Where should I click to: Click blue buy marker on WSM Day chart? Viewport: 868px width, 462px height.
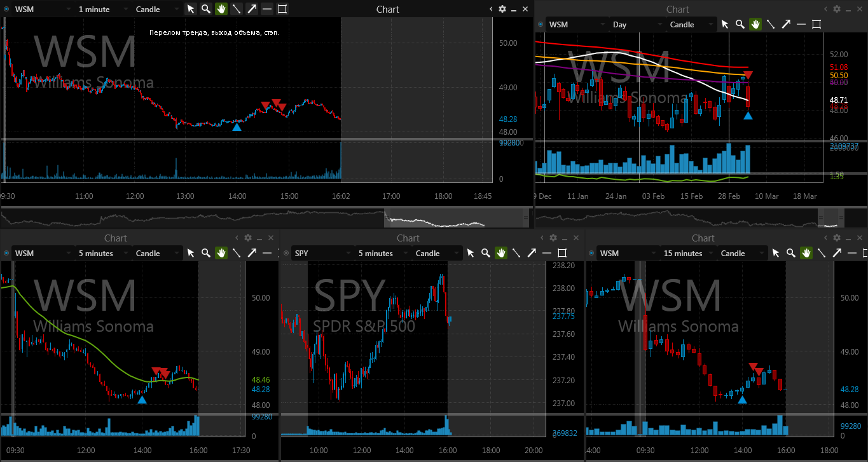(748, 116)
